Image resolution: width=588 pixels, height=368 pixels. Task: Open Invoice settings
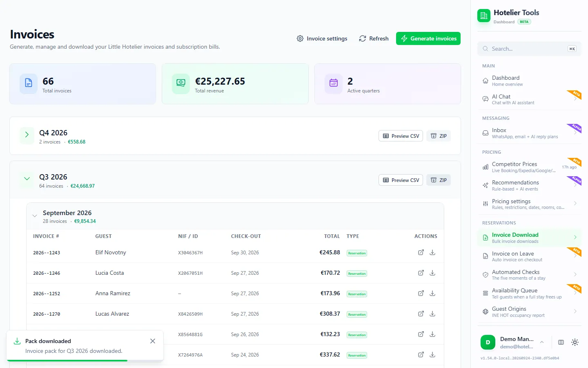point(322,38)
